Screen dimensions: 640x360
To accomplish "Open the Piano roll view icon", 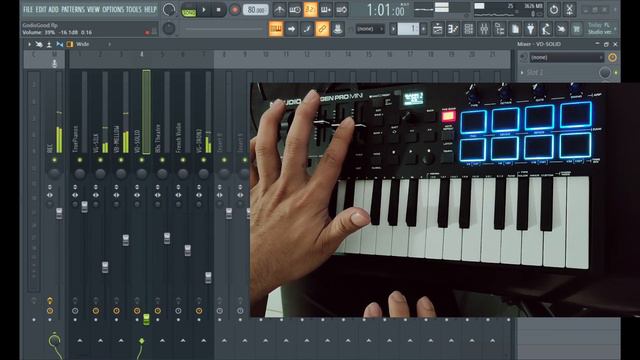I will (x=453, y=29).
